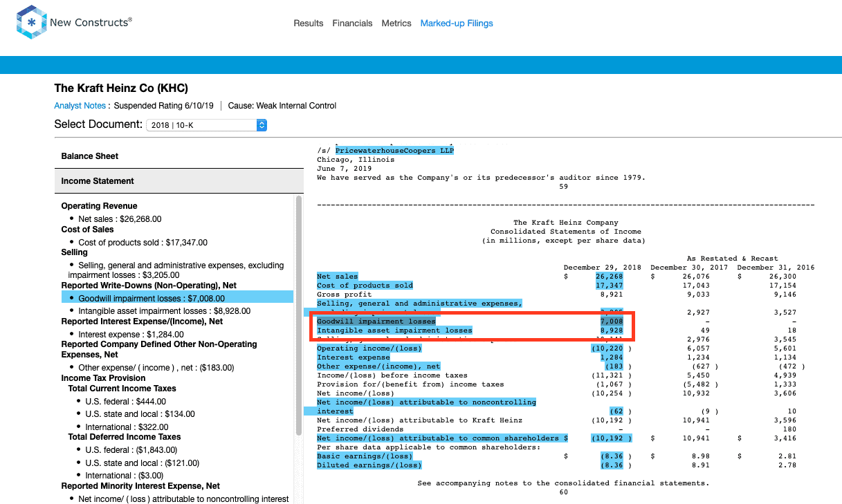Click the Operating Revenue sidebar heading
The height and width of the screenshot is (504, 842).
click(x=99, y=206)
